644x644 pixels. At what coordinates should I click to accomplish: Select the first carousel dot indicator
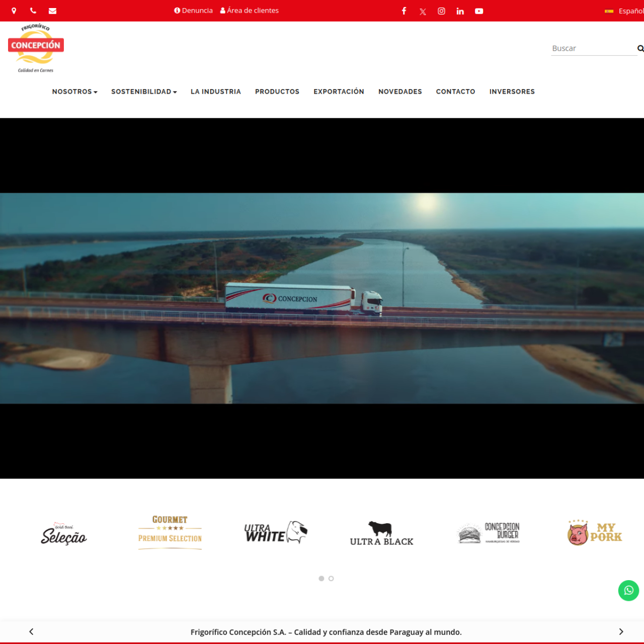click(x=321, y=579)
